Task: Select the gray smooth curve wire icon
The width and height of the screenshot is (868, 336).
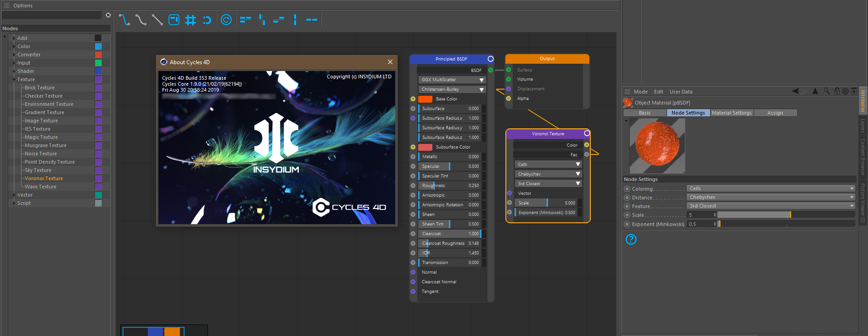Action: point(140,20)
